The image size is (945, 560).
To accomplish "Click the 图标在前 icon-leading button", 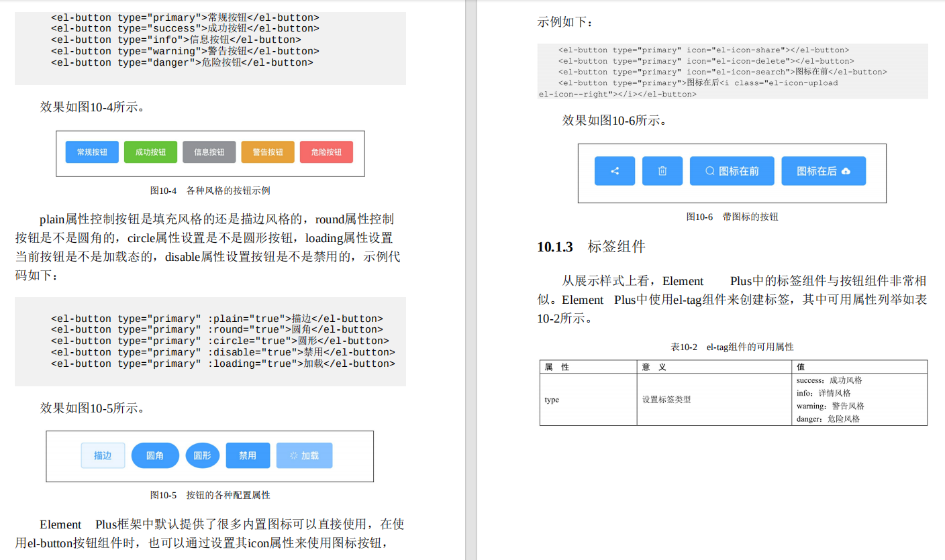I will (x=732, y=171).
